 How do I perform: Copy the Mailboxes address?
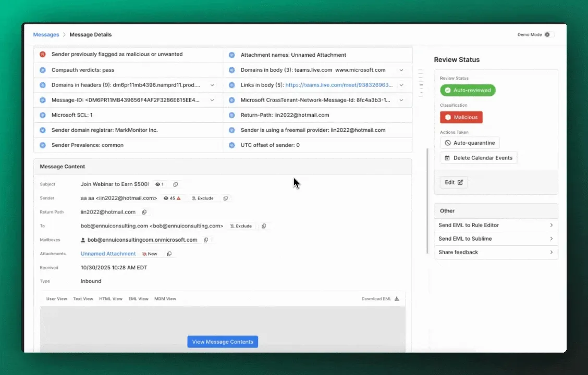[x=206, y=240]
